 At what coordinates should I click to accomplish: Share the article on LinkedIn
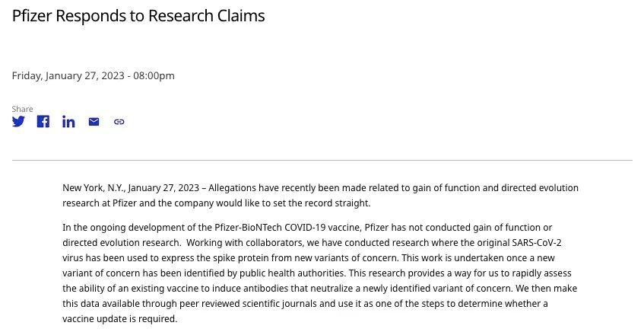[68, 122]
